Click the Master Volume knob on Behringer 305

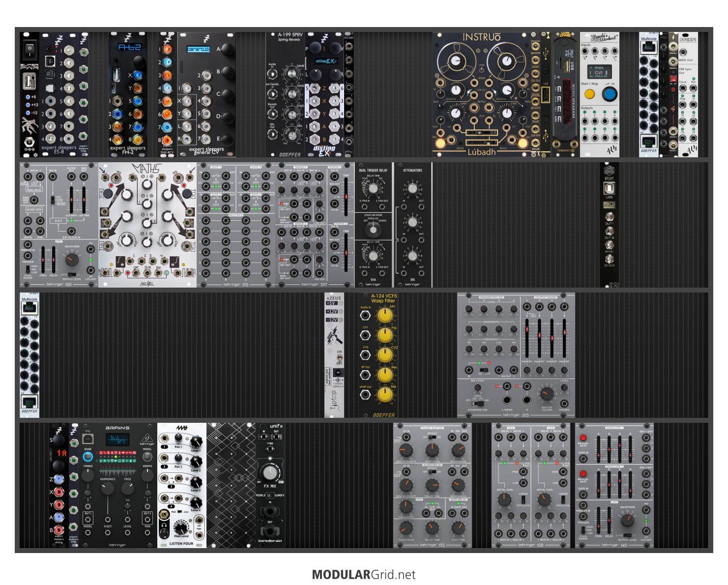(x=547, y=393)
